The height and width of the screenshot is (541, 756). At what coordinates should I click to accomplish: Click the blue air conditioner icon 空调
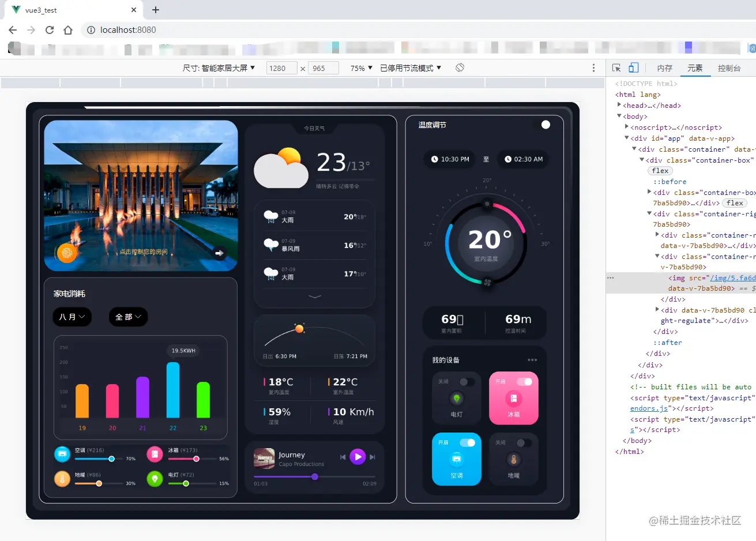click(62, 454)
